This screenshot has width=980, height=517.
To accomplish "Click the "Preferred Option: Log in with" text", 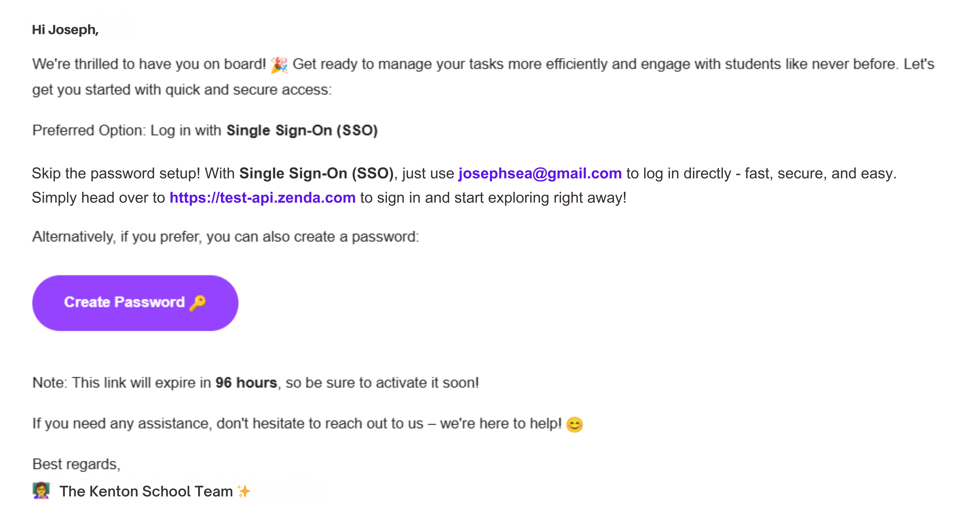I will [x=126, y=131].
